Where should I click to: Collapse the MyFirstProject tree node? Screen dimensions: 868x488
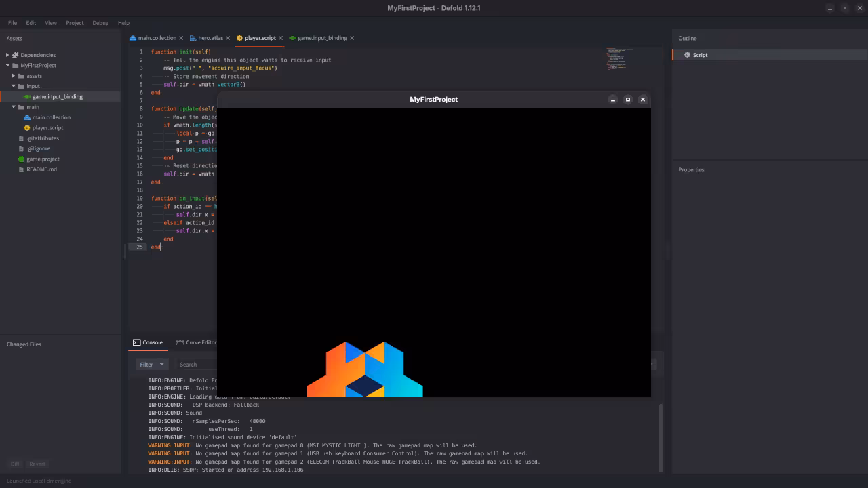tap(7, 65)
